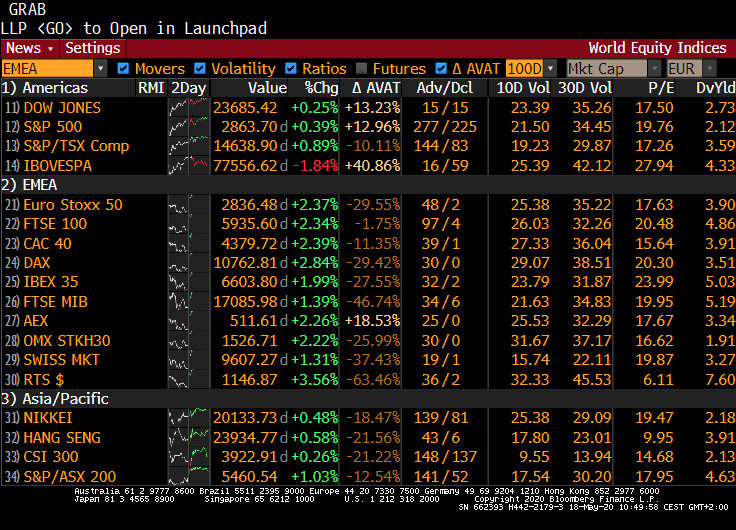Click the 2Day column header
The height and width of the screenshot is (530, 736).
click(189, 88)
